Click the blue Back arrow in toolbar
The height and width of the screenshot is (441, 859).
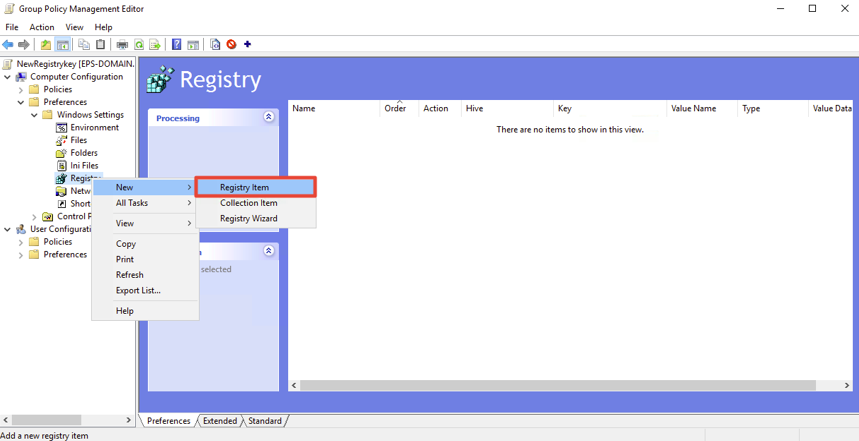click(8, 44)
